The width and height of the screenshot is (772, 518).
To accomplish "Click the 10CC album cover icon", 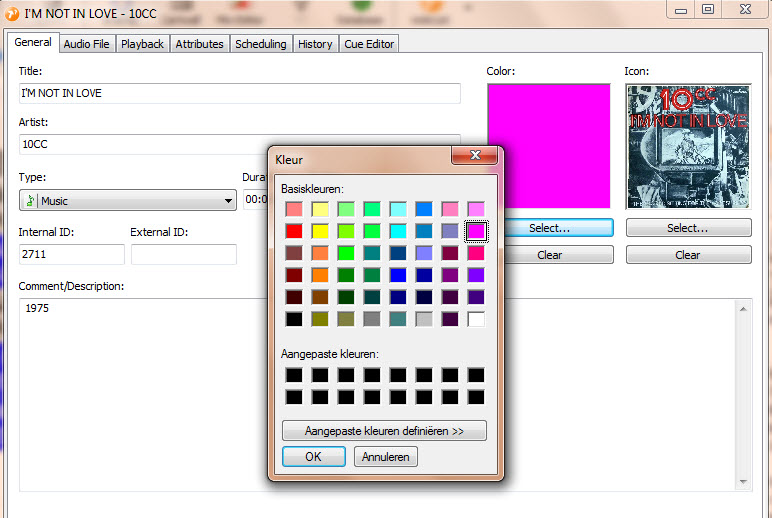I will (688, 146).
